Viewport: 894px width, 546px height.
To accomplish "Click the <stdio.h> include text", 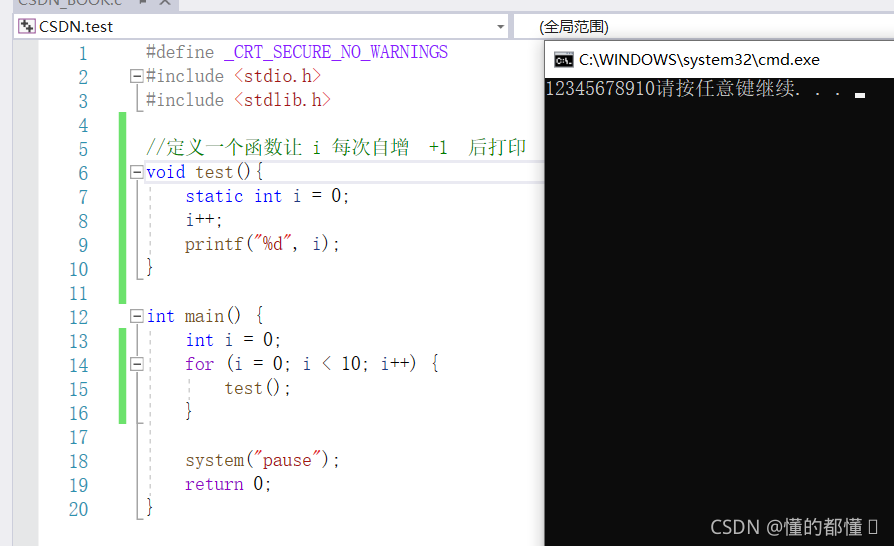I will coord(277,76).
